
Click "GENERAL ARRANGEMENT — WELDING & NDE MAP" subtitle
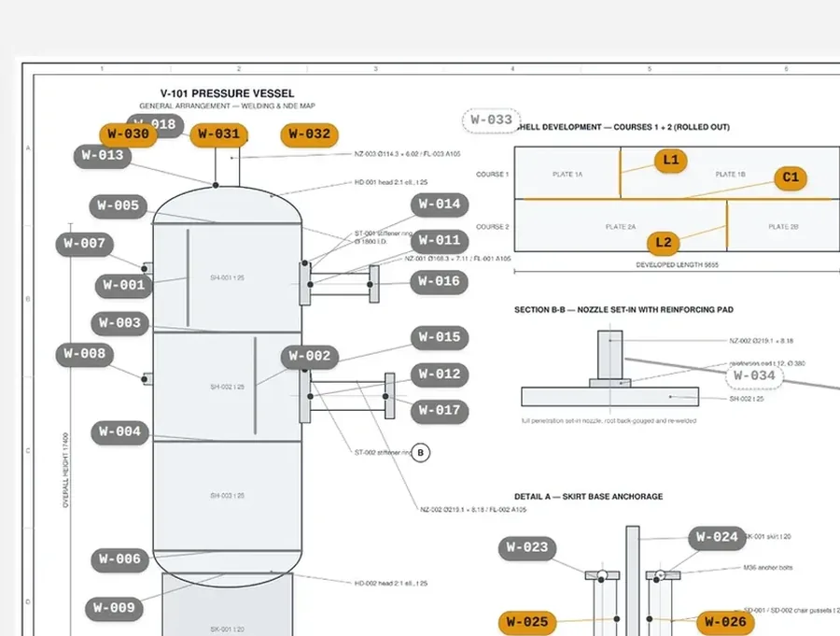point(227,106)
